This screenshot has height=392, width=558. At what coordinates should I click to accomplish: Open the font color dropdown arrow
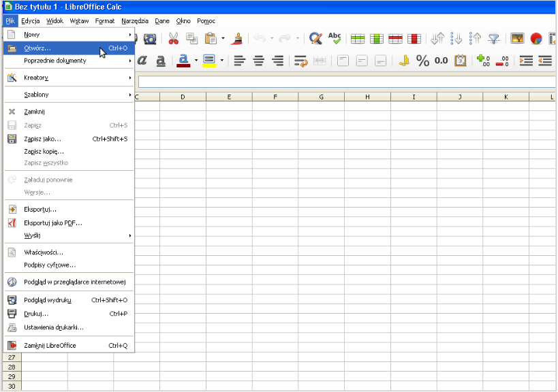(196, 61)
